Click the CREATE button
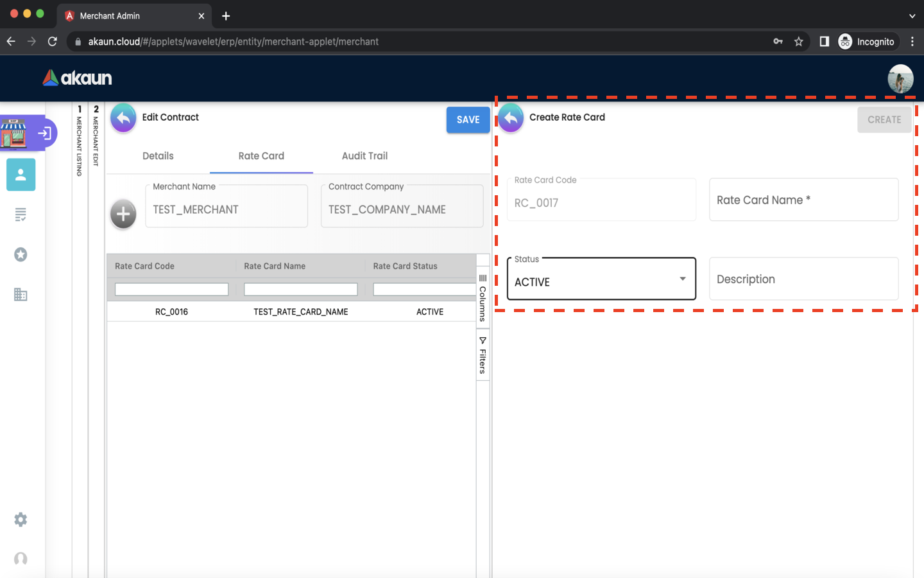This screenshot has width=924, height=578. pos(884,120)
